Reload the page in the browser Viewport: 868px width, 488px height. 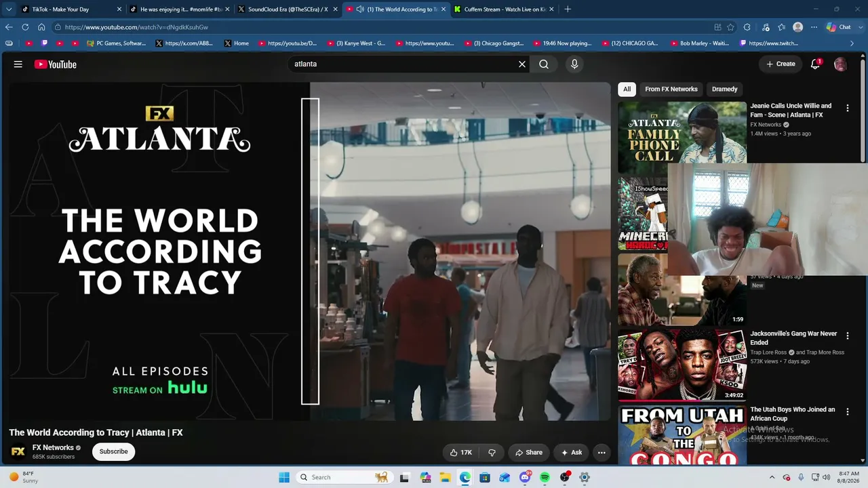(x=25, y=27)
